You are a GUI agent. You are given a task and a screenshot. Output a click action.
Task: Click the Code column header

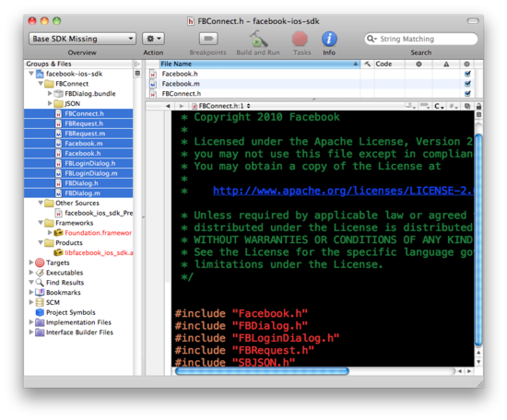click(x=389, y=64)
